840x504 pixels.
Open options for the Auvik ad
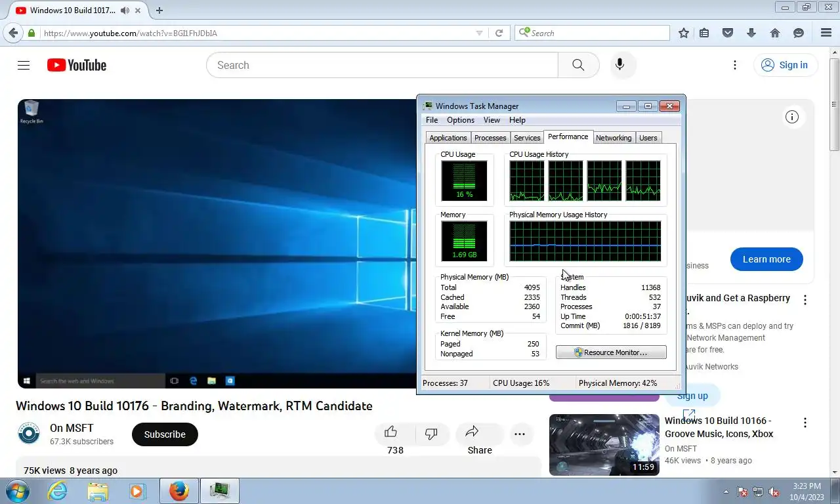(x=805, y=300)
